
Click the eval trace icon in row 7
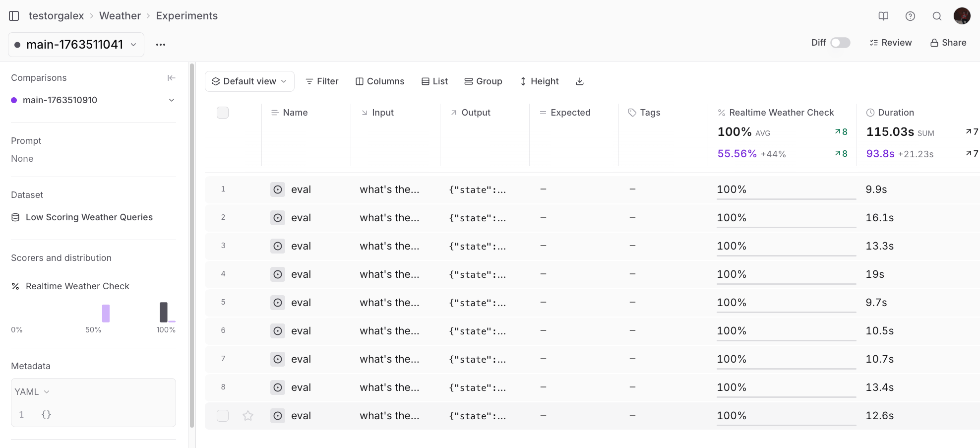coord(278,359)
